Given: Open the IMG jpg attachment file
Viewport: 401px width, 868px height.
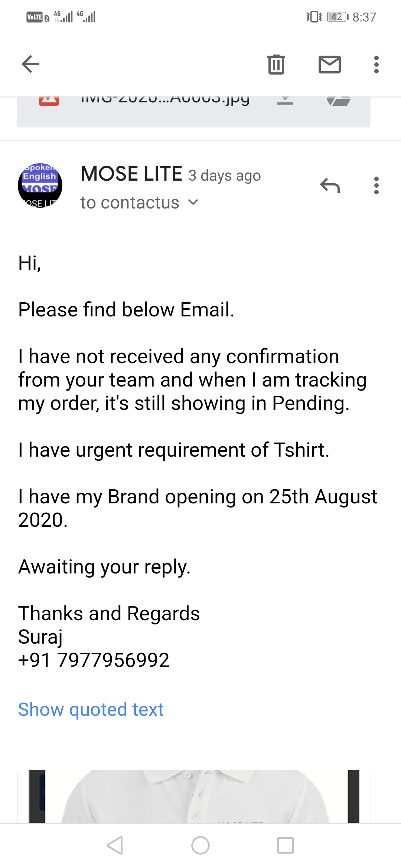Looking at the screenshot, I should pos(165,100).
